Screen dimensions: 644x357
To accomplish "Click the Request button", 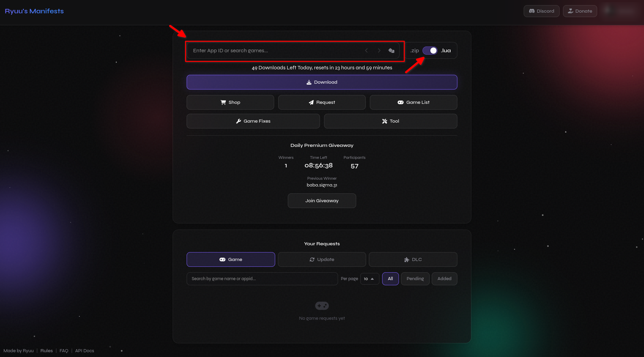I will [x=322, y=102].
